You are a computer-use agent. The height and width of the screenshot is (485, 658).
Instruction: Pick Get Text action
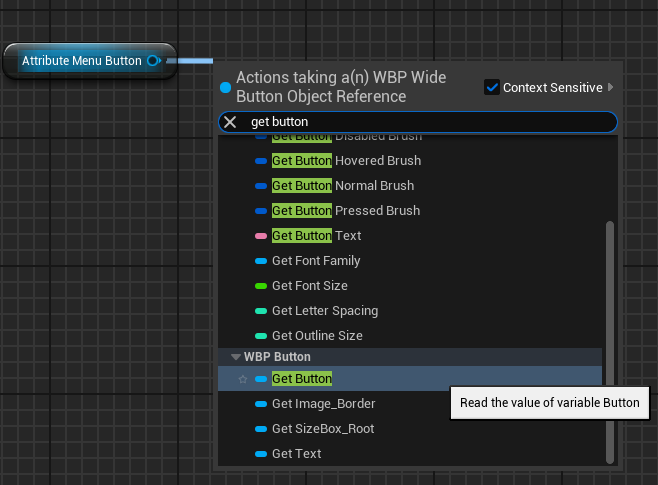[x=410, y=454]
